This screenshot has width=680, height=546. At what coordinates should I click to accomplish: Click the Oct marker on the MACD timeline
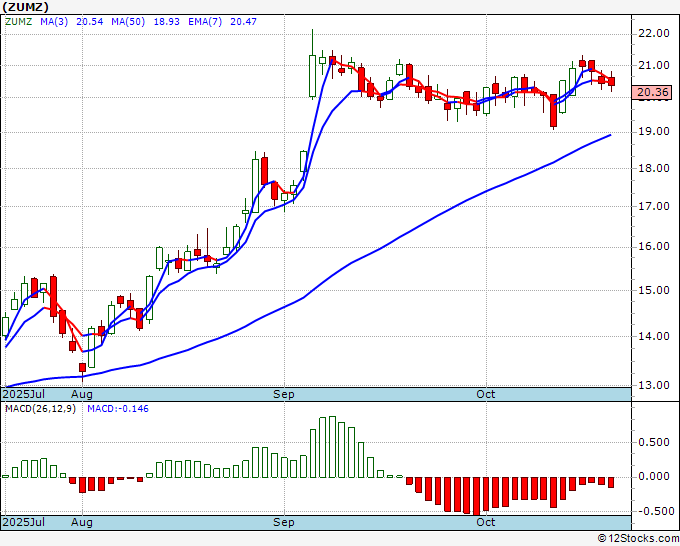tap(485, 522)
